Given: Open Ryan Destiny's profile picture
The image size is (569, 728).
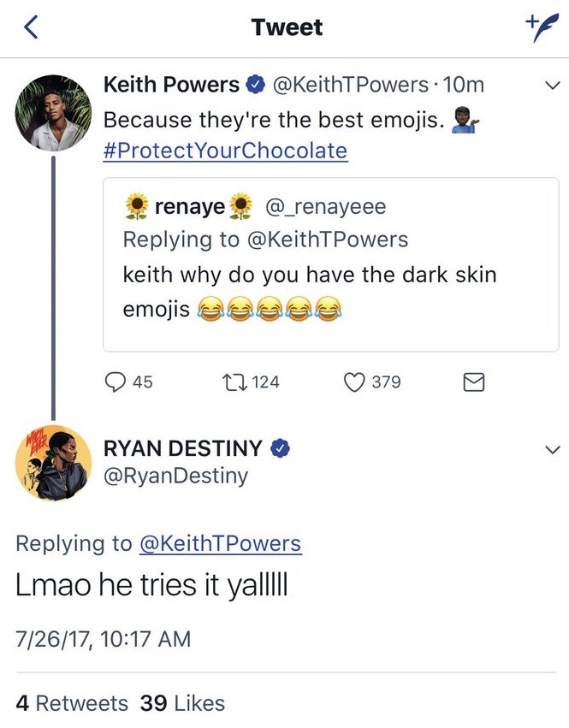Looking at the screenshot, I should (54, 463).
